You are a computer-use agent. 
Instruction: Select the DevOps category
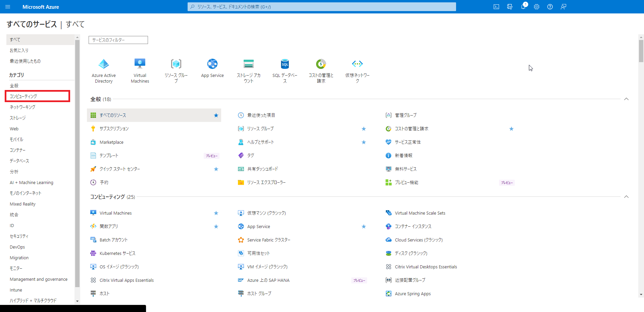[x=40, y=247]
